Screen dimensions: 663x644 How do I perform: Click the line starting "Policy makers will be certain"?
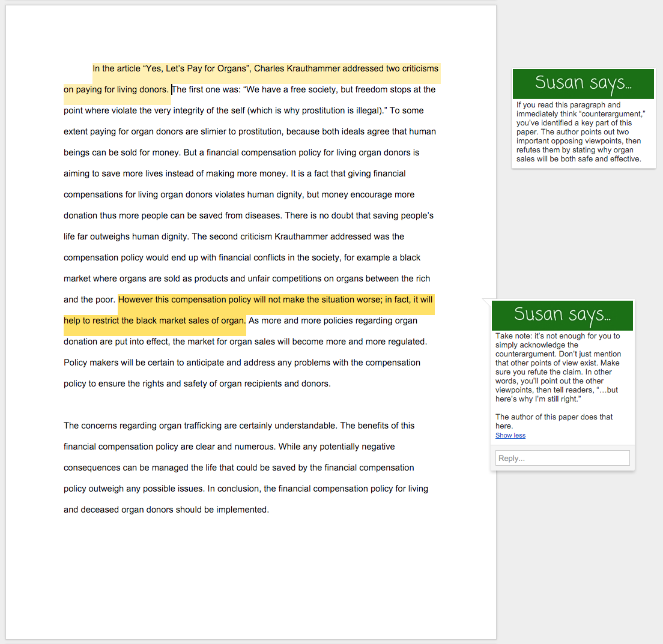pyautogui.click(x=242, y=363)
